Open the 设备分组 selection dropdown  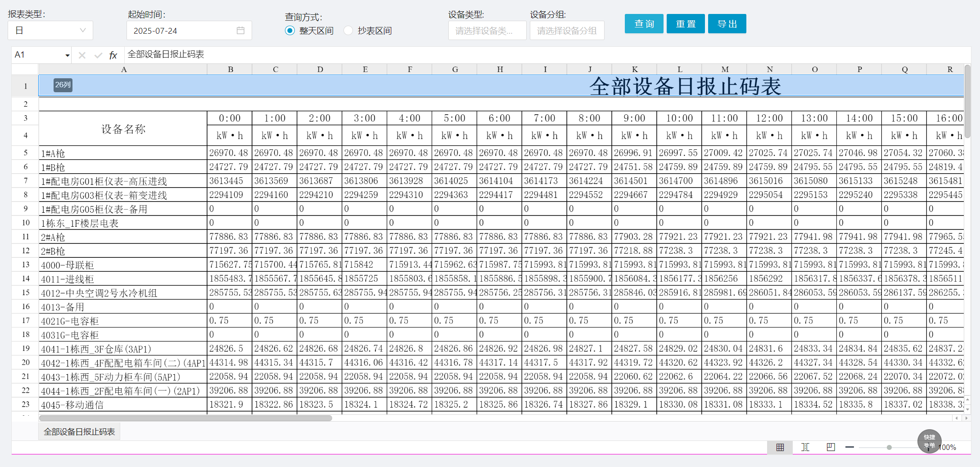[567, 31]
